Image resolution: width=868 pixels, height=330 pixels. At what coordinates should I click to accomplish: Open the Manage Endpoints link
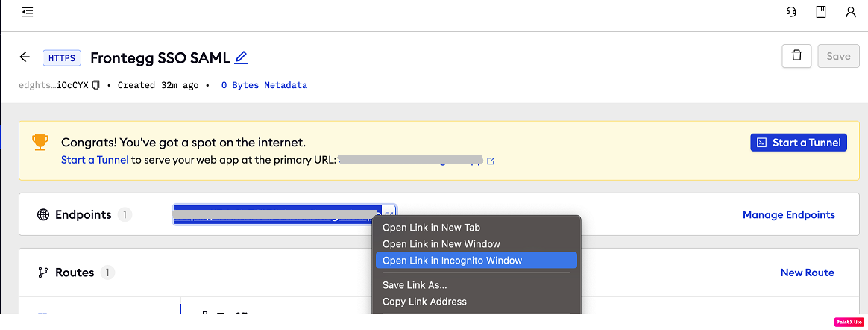pos(789,214)
